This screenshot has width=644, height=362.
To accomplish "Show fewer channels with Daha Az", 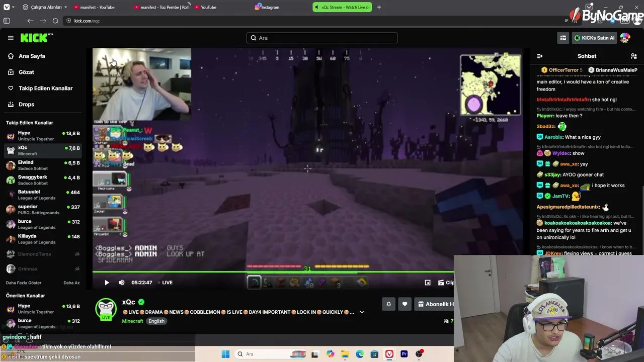I will [71, 283].
